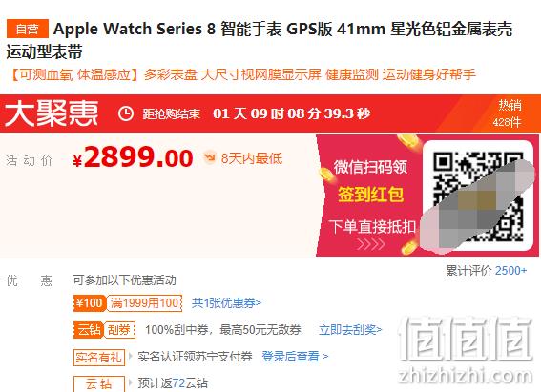Click the 满1999用100 coupon
This screenshot has width=541, height=392.
pos(144,303)
